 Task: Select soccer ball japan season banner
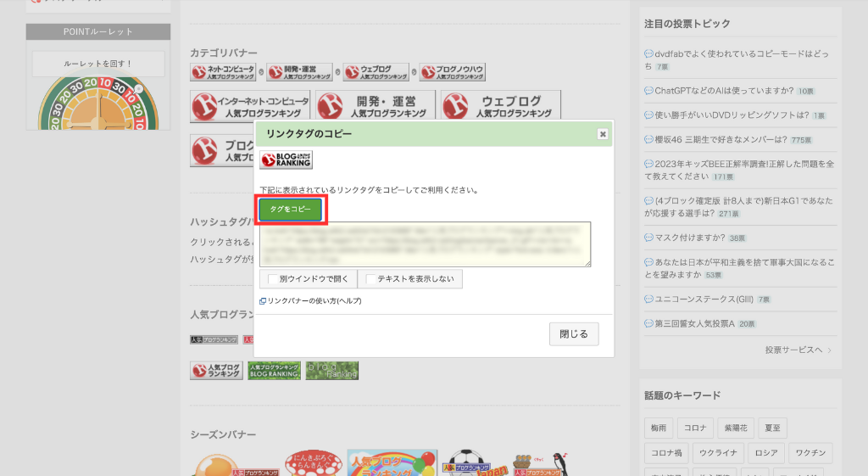(475, 463)
